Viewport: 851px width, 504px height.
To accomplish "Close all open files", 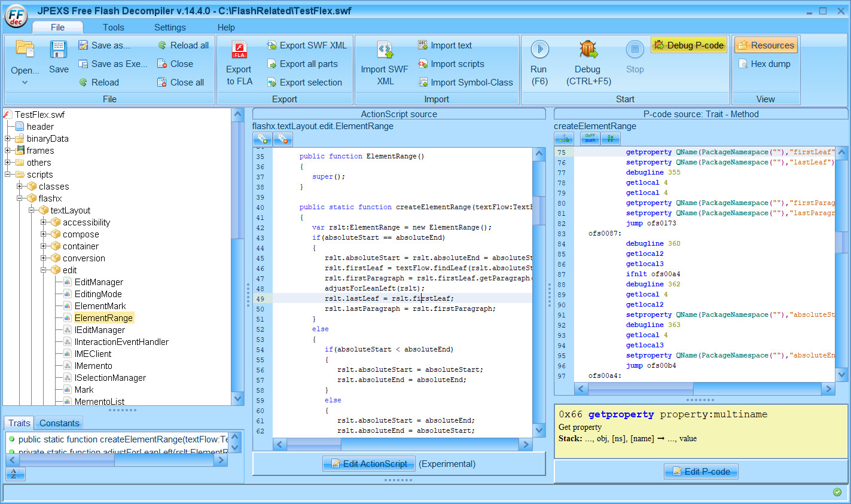I will point(181,83).
